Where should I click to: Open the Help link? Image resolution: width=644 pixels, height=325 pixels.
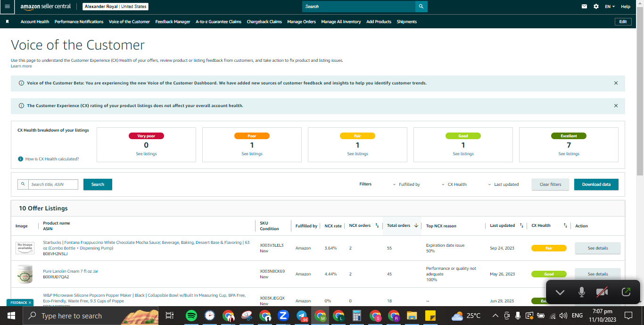626,7
